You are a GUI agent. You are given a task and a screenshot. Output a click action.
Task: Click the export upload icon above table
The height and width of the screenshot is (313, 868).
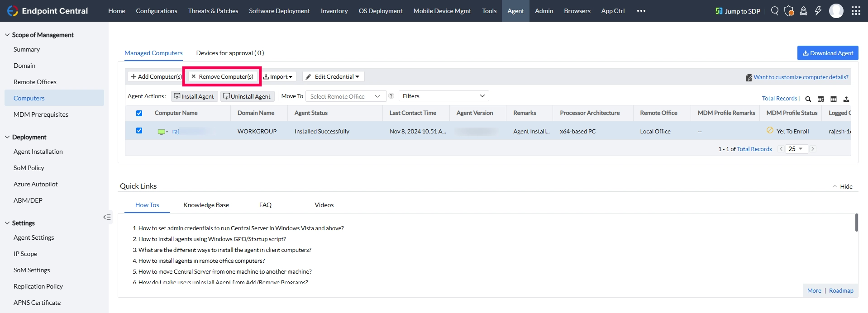click(846, 99)
